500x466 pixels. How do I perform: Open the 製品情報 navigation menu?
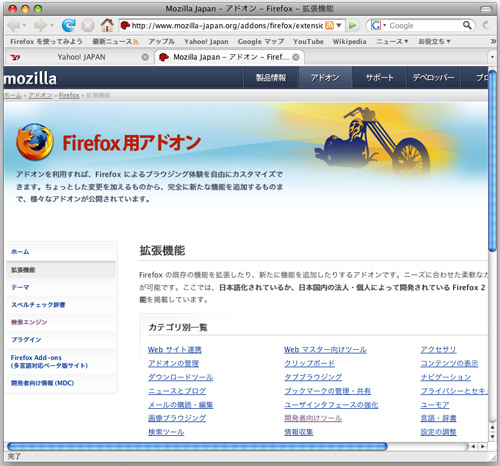pos(271,78)
